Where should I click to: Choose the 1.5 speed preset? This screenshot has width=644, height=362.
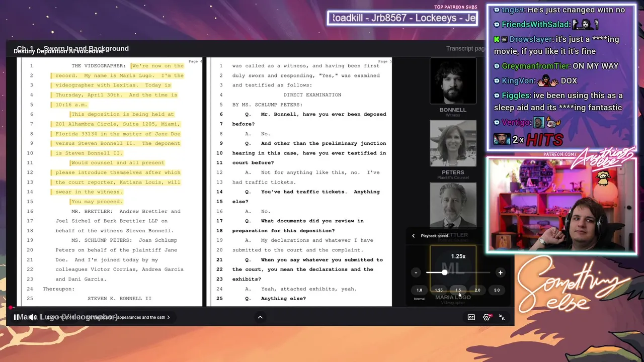coord(458,290)
